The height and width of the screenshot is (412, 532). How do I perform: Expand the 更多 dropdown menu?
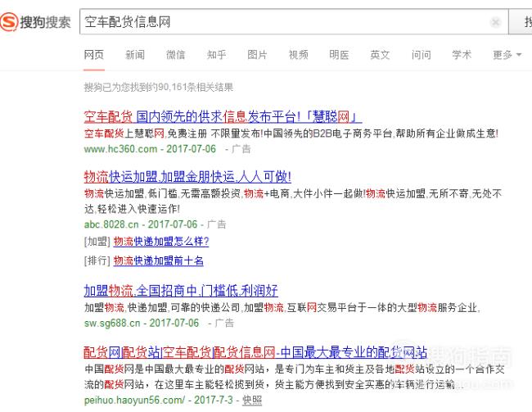[x=507, y=55]
